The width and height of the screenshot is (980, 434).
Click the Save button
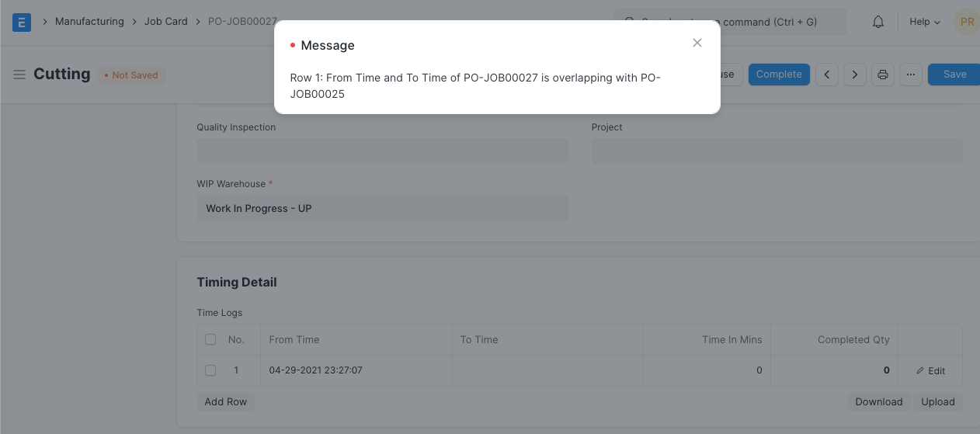(x=954, y=75)
